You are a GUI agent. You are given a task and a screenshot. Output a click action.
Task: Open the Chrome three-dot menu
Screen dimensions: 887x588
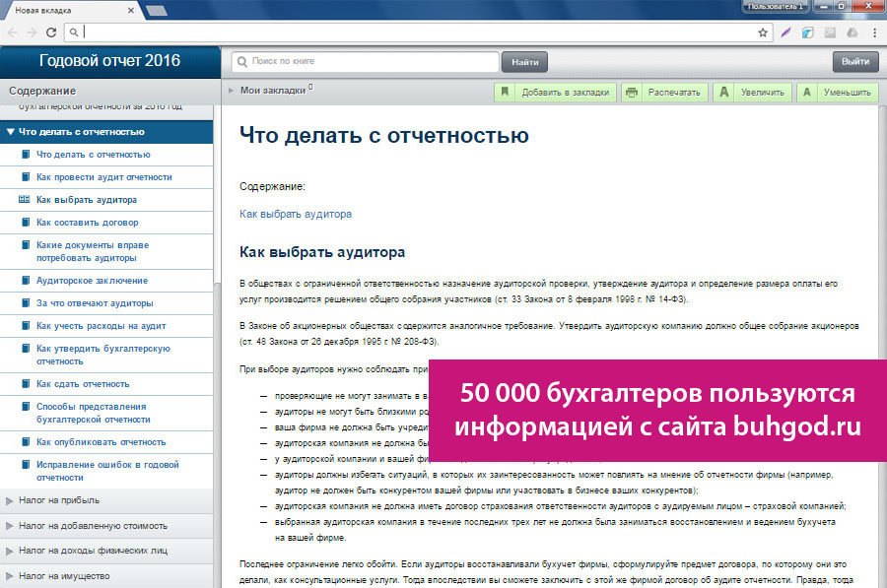(x=874, y=33)
